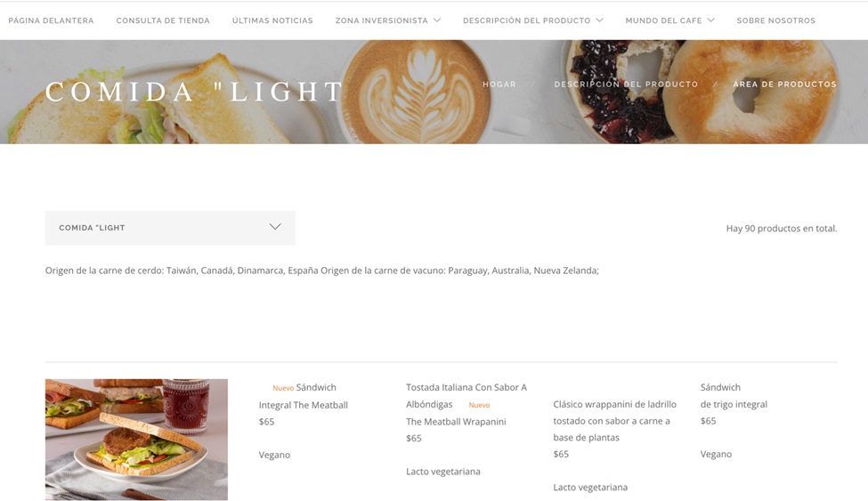Click the Hogar breadcrumb link
This screenshot has height=501, width=868.
coord(499,85)
